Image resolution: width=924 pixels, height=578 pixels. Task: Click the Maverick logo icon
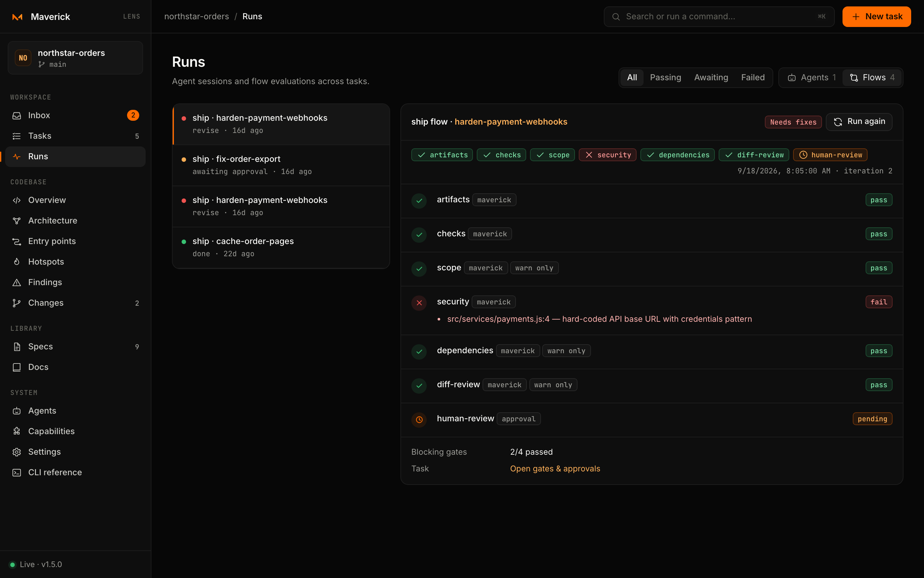pyautogui.click(x=17, y=17)
